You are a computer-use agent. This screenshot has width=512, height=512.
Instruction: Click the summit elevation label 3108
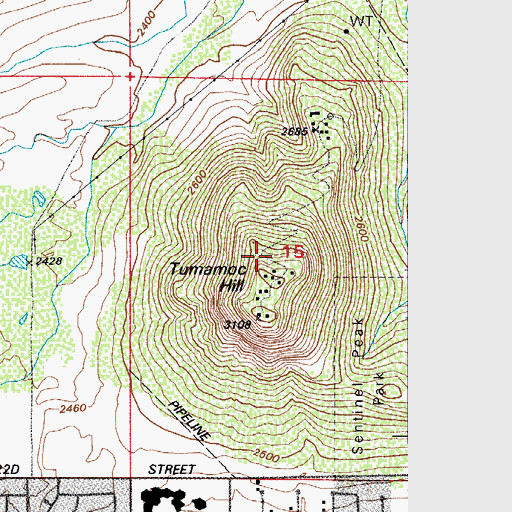point(238,324)
